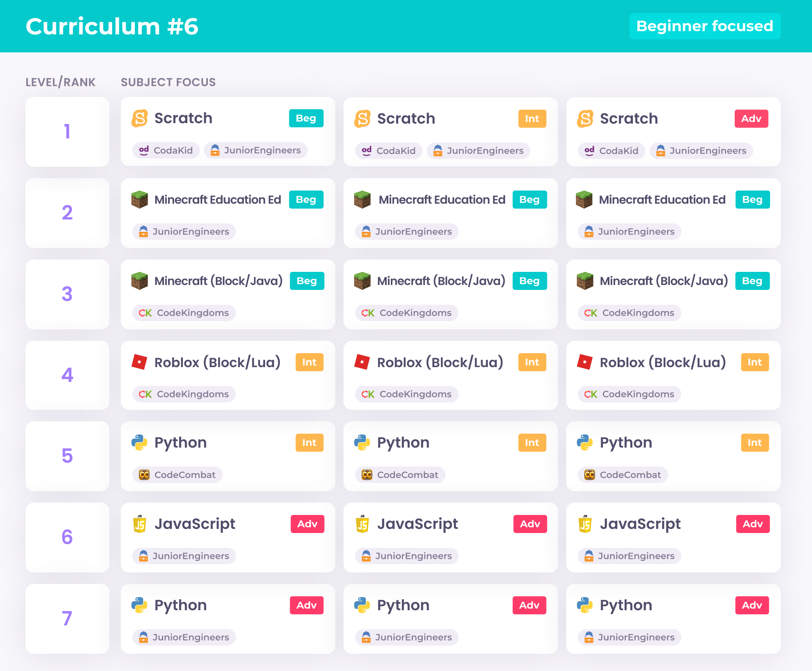The width and height of the screenshot is (812, 671).
Task: Click Beg tag on first Minecraft Education card
Action: click(306, 200)
